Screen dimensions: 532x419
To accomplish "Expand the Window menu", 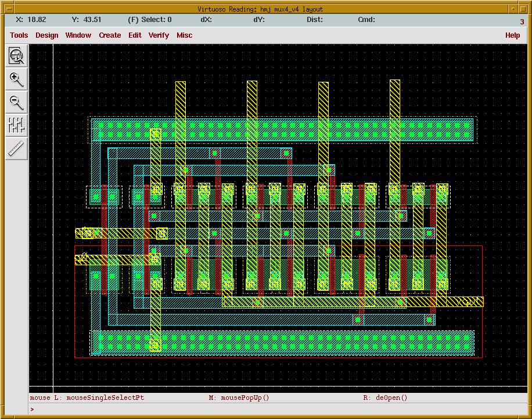I will (x=78, y=35).
